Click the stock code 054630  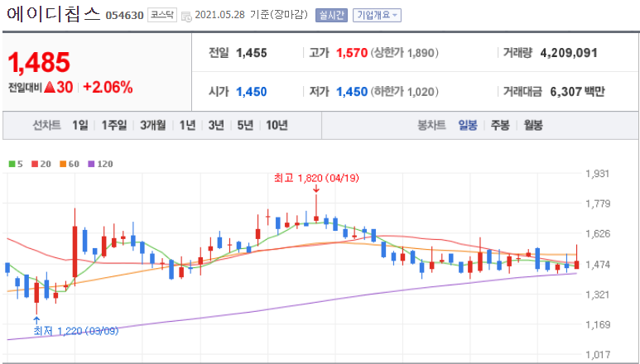click(124, 16)
